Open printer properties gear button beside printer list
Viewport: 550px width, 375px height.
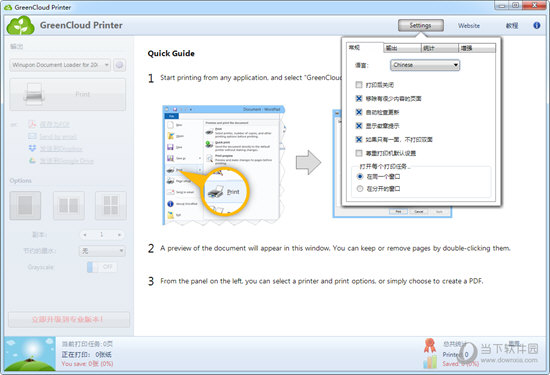coord(120,65)
